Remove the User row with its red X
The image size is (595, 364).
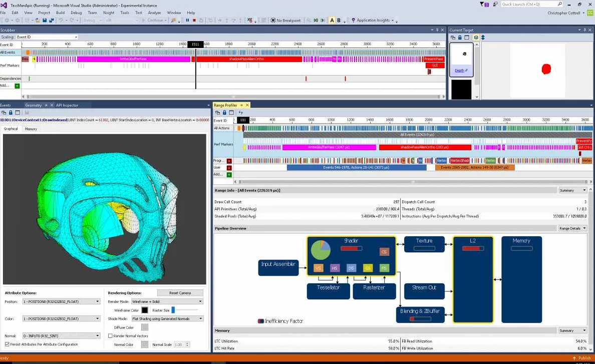(229, 168)
